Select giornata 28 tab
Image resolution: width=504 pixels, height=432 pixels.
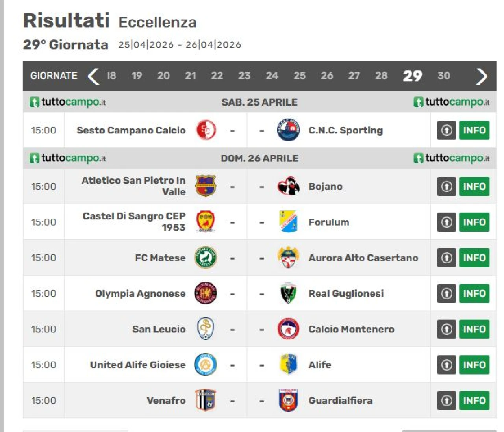click(381, 76)
